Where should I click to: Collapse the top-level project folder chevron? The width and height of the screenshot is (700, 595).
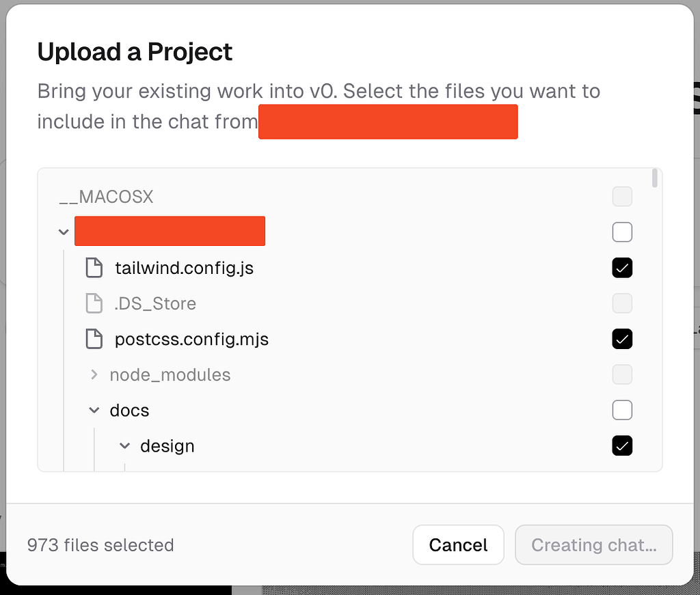click(63, 232)
